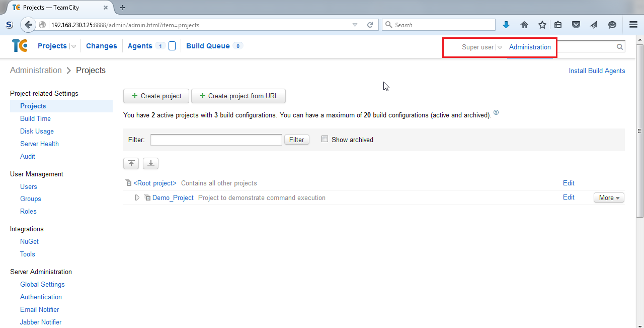This screenshot has width=644, height=328.
Task: Open the Changes top navigation tab
Action: [102, 46]
